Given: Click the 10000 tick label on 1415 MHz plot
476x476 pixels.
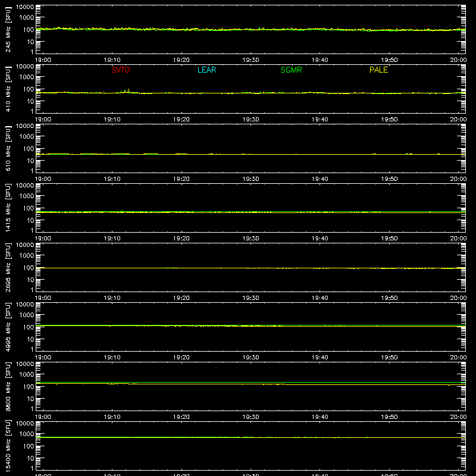Looking at the screenshot, I should [25, 186].
